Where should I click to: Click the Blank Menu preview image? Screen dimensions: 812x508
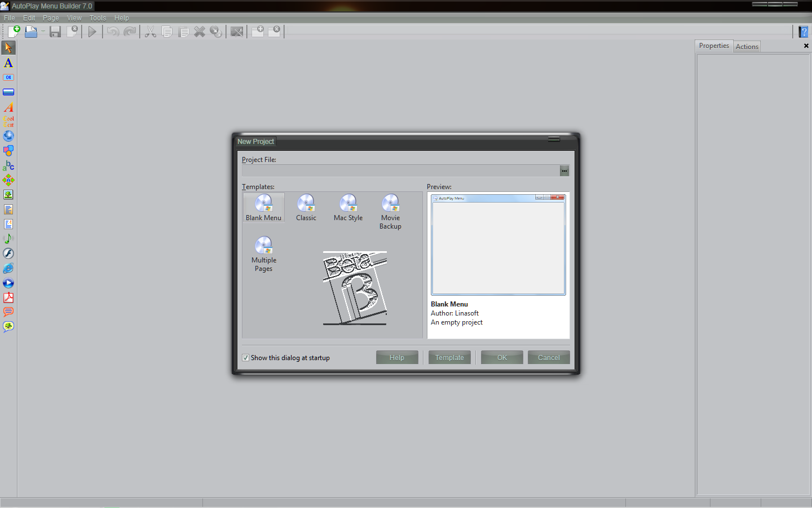tap(498, 245)
